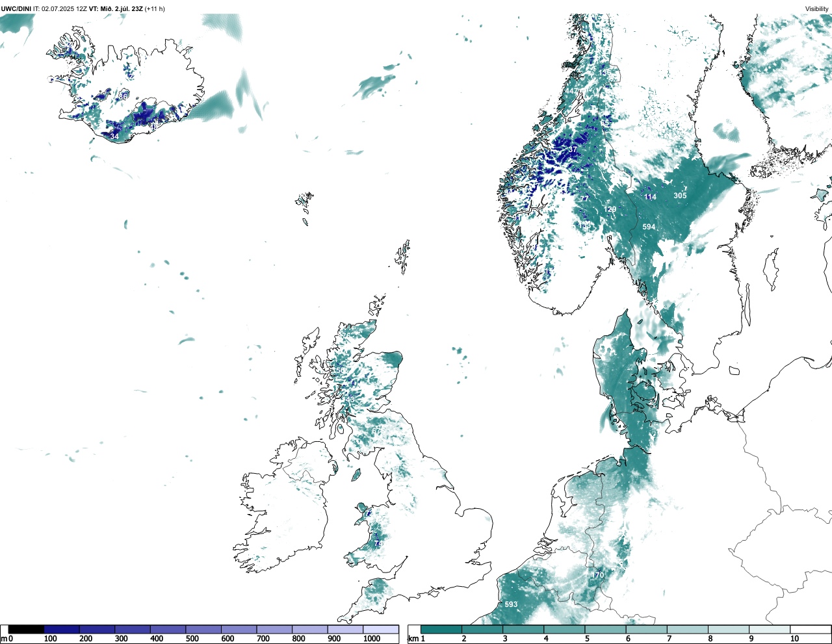Click the 6–7 km legend swatch

click(646, 629)
